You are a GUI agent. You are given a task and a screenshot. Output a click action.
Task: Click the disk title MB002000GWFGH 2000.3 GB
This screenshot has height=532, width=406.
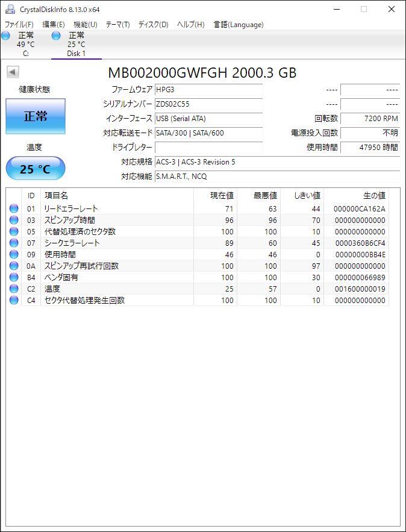[202, 73]
